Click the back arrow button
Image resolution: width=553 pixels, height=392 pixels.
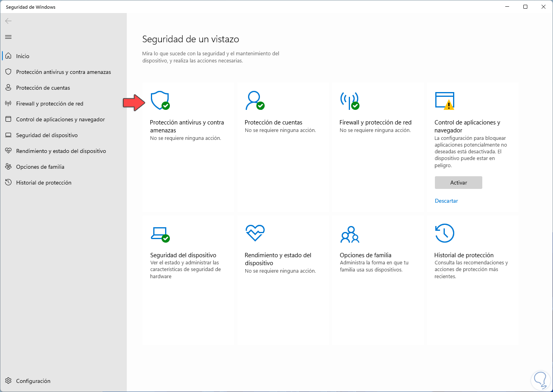point(8,21)
